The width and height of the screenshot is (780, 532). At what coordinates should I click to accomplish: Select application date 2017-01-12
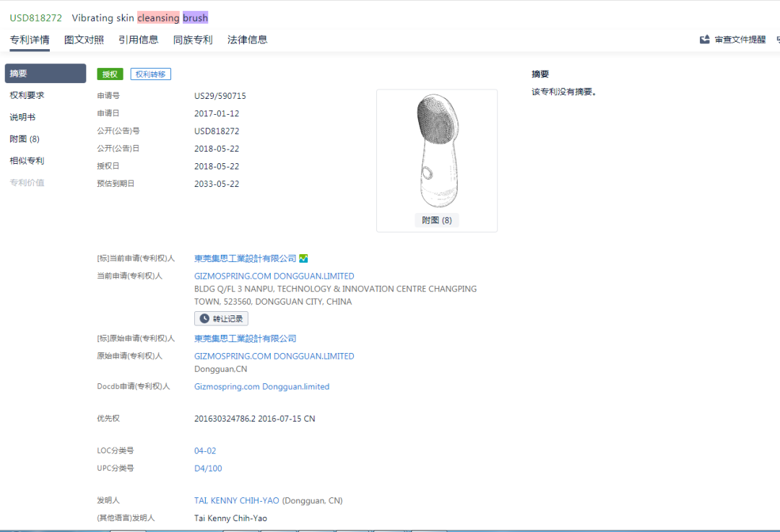217,113
